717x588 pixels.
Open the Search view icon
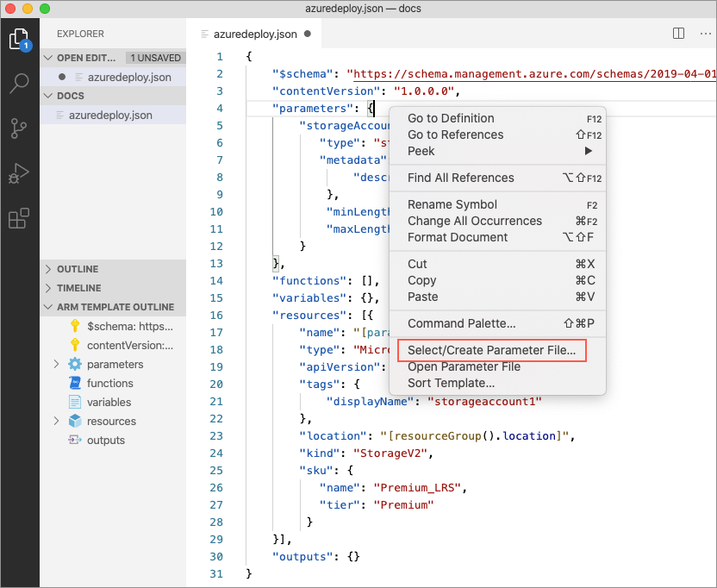tap(19, 84)
